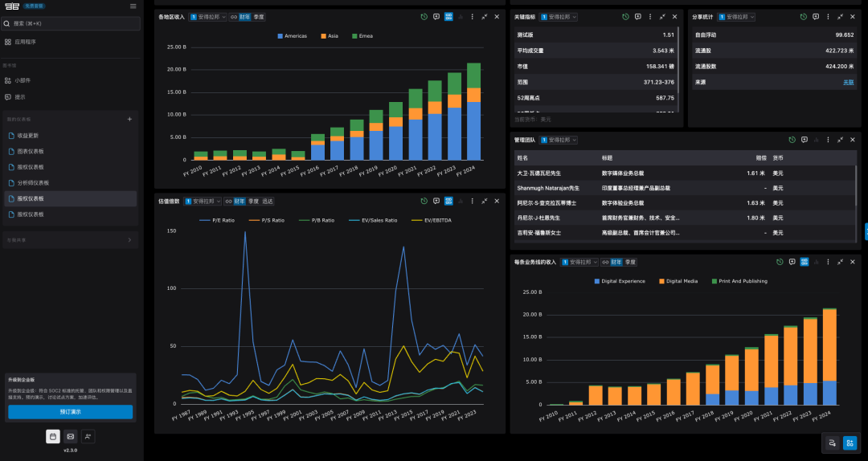Click the add widget icon at bottom right
Viewport: 868px width, 461px height.
[x=832, y=442]
